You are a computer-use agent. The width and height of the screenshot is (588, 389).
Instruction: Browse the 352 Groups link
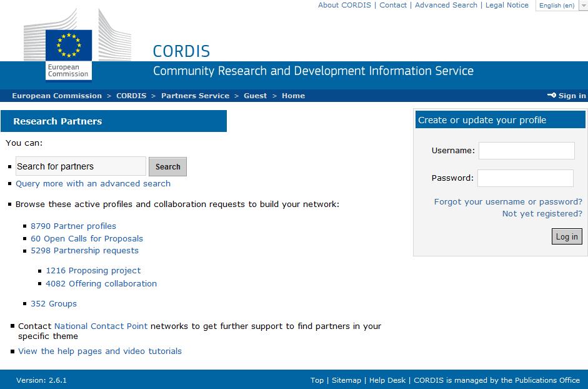tap(54, 304)
